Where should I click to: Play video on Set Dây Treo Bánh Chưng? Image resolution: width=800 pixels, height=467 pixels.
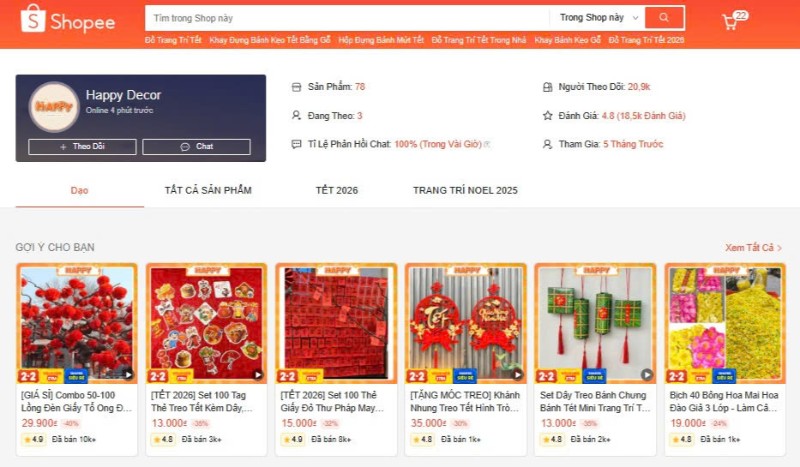(646, 375)
